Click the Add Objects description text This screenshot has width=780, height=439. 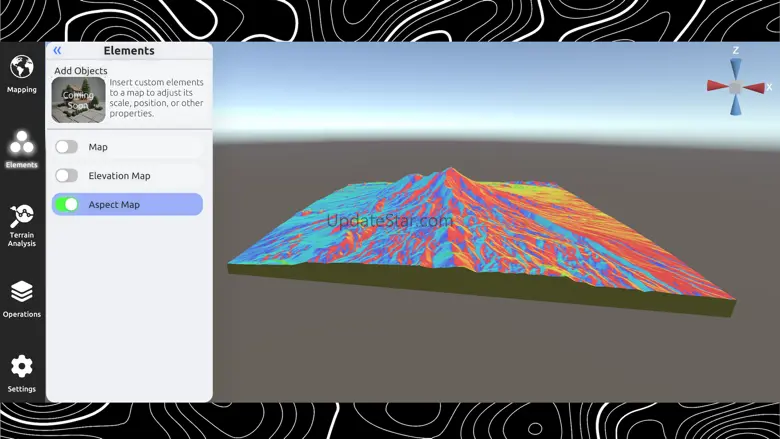click(156, 97)
